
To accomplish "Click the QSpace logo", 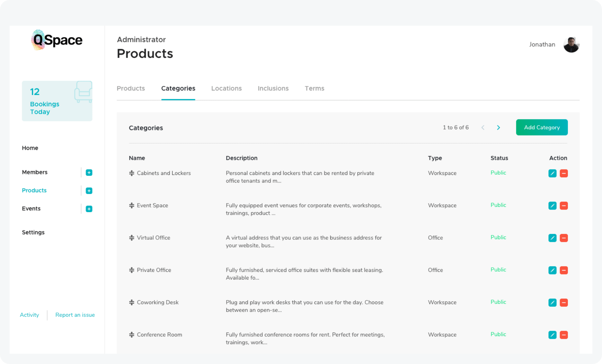I will pyautogui.click(x=57, y=40).
